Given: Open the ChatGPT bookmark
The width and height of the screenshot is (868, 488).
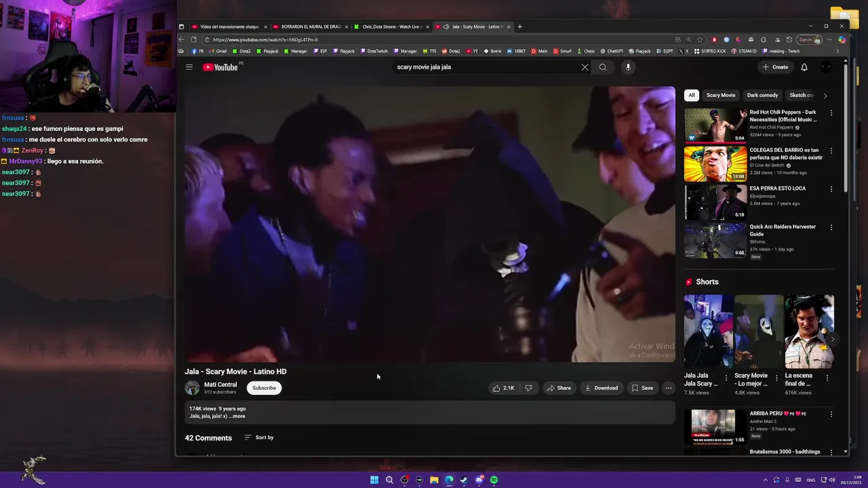Looking at the screenshot, I should point(612,51).
